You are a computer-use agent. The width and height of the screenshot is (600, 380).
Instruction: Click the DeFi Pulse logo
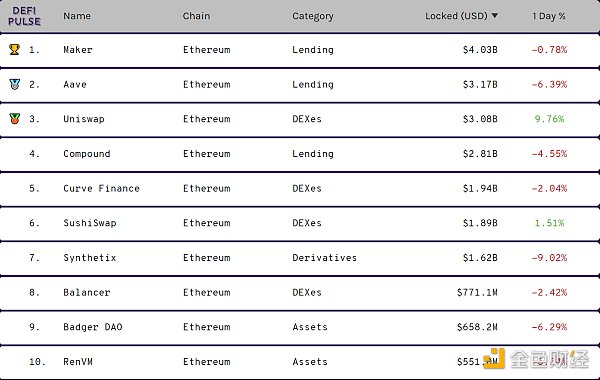coord(24,16)
